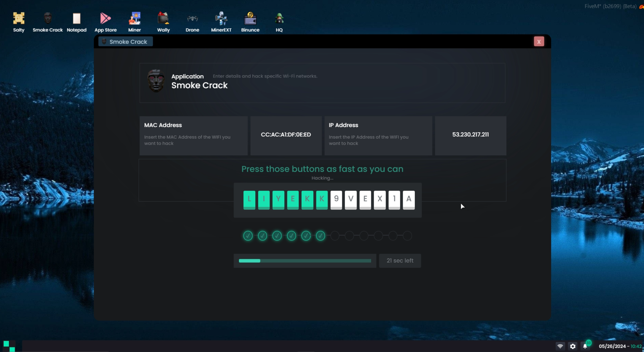Click the last empty progress circle
The width and height of the screenshot is (644, 352).
[407, 236]
